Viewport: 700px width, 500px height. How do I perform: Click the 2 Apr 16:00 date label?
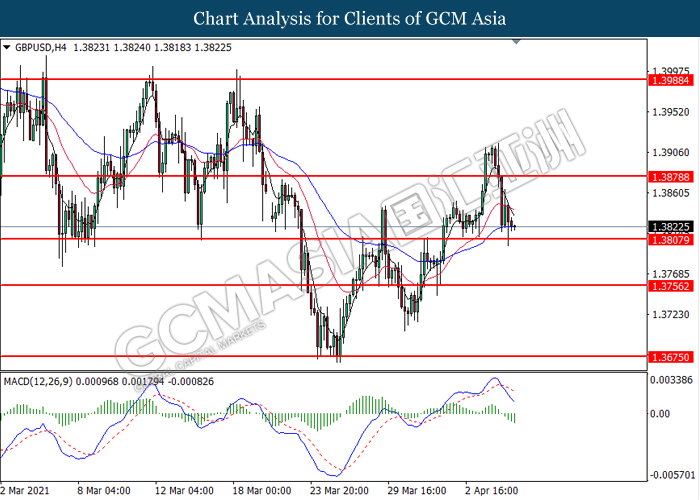(492, 491)
